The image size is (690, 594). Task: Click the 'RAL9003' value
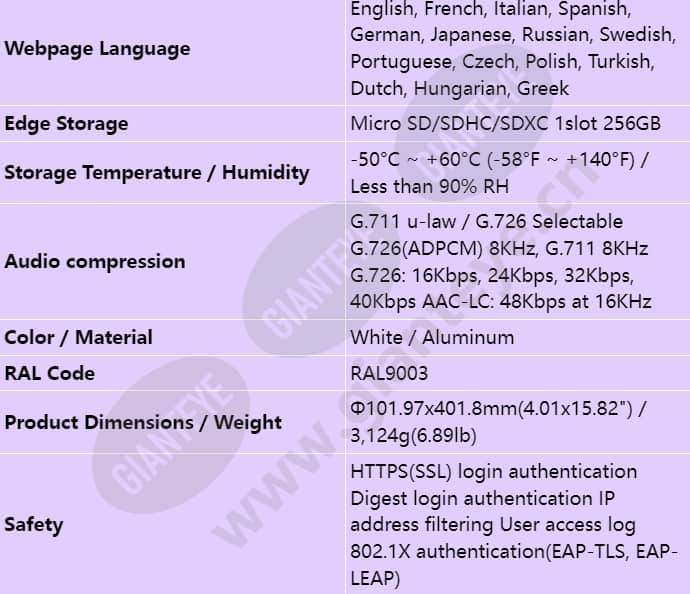pyautogui.click(x=389, y=374)
